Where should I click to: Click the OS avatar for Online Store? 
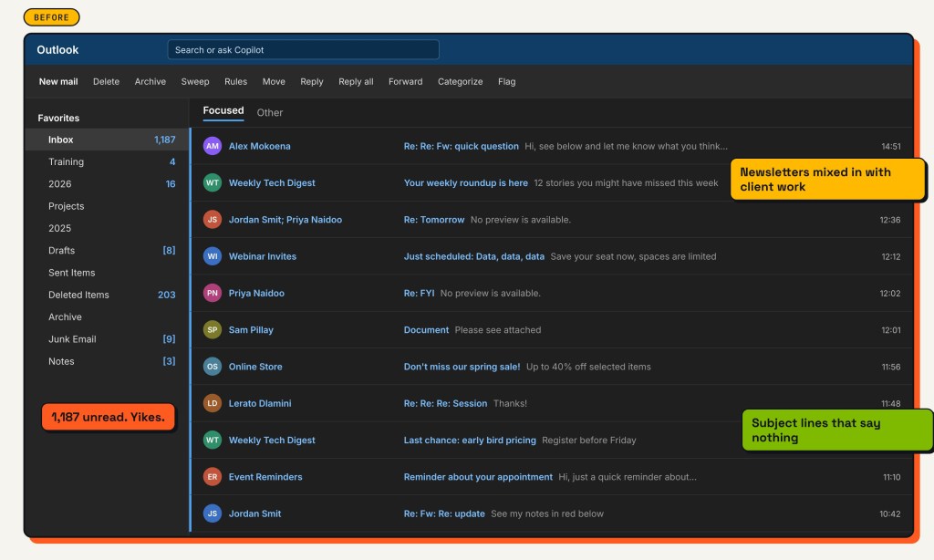coord(212,367)
